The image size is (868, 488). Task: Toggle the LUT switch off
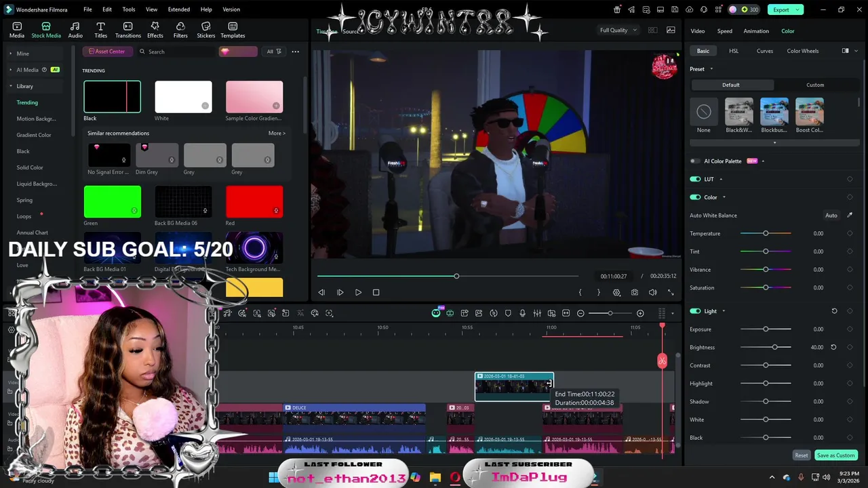pos(695,179)
